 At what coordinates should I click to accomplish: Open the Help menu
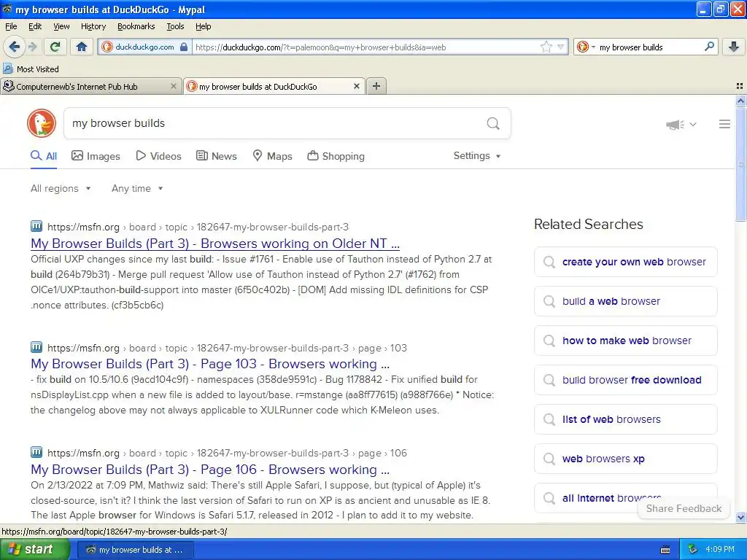point(203,26)
